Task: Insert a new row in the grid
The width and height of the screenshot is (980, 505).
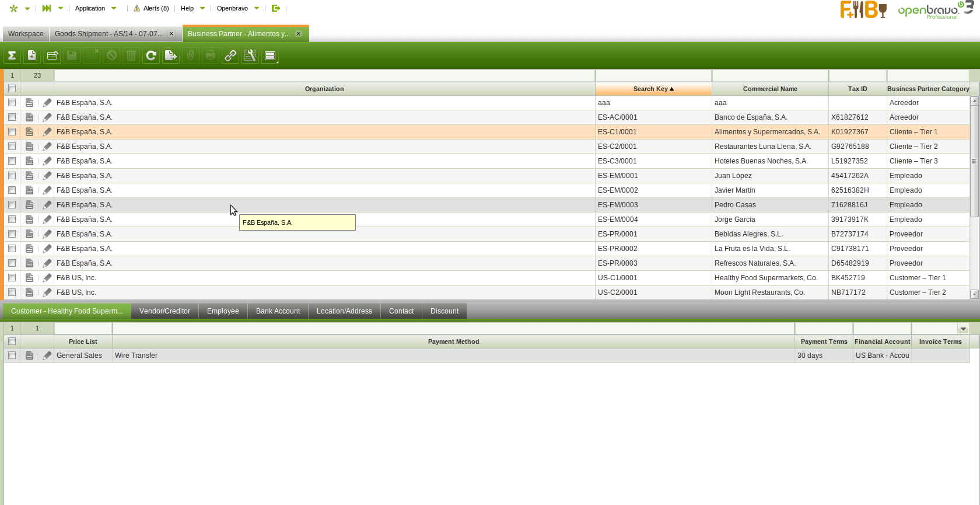Action: tap(52, 55)
